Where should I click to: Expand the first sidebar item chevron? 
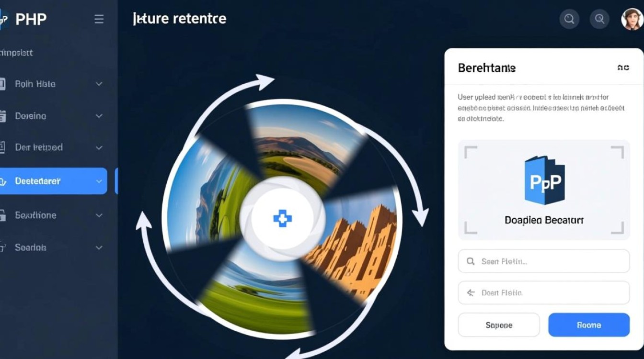point(99,84)
